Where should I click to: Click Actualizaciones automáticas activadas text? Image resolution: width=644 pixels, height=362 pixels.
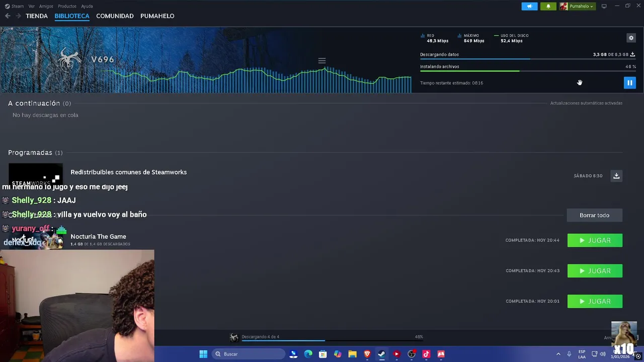tap(586, 103)
